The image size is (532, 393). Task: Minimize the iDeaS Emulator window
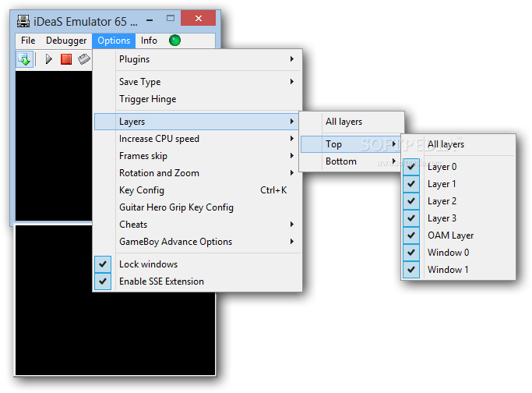(x=150, y=20)
